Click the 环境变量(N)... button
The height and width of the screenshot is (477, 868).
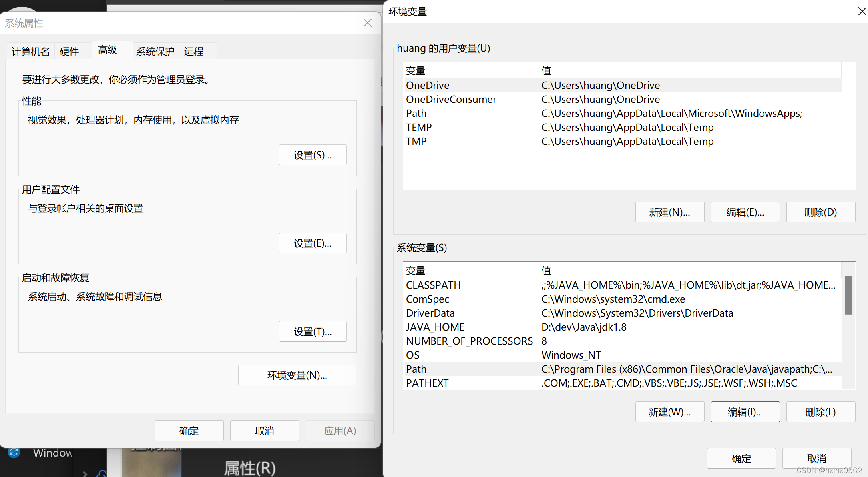pyautogui.click(x=297, y=375)
